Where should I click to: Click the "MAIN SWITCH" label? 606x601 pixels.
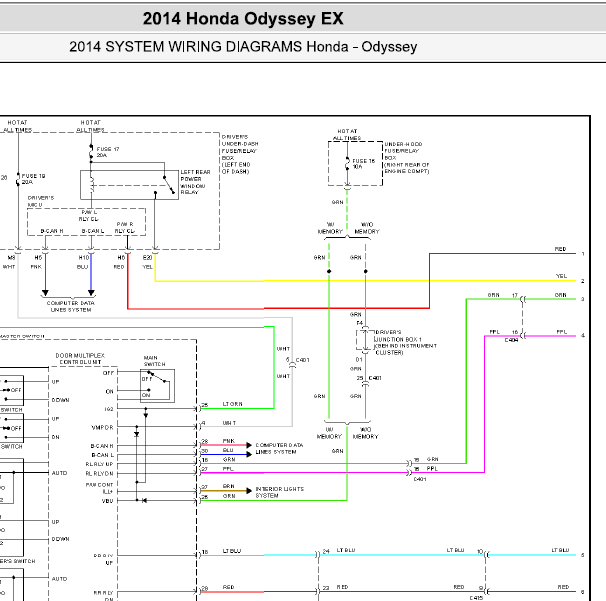154,361
